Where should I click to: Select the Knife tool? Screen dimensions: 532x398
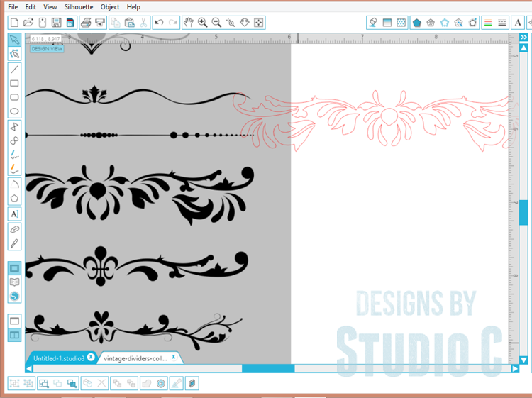[x=14, y=243]
